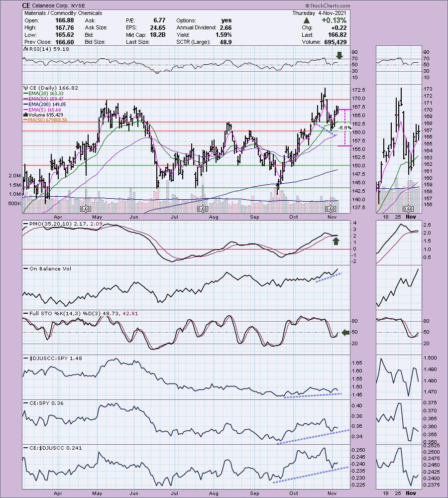Screen dimensions: 448x498
Task: Click the Annual Dividend value 2.66
Action: (x=225, y=27)
